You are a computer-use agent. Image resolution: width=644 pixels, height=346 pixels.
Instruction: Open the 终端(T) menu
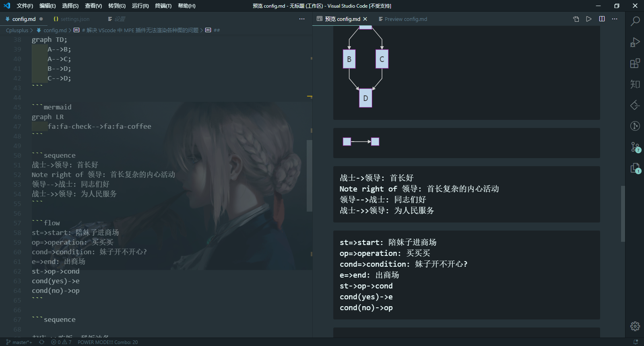(163, 6)
